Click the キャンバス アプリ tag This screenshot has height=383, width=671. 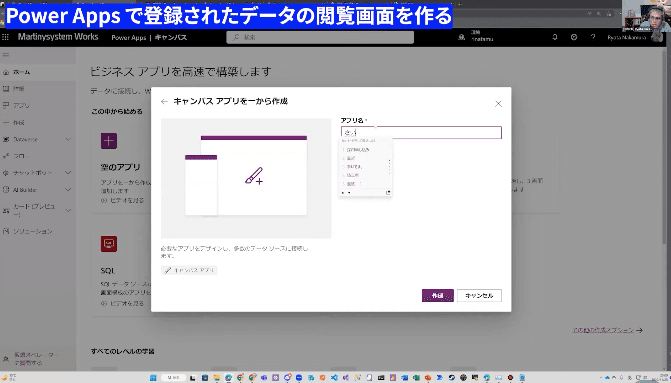pyautogui.click(x=189, y=270)
